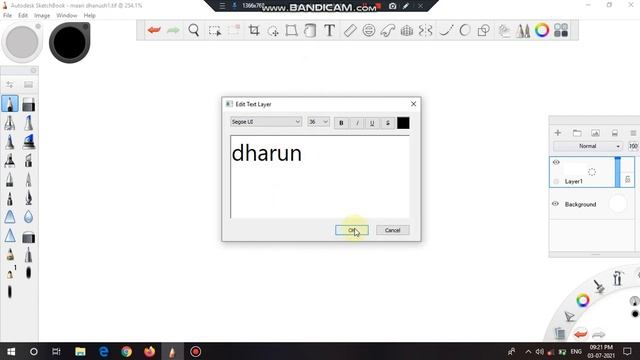
Task: Open the Windows Start menu
Action: click(11, 351)
